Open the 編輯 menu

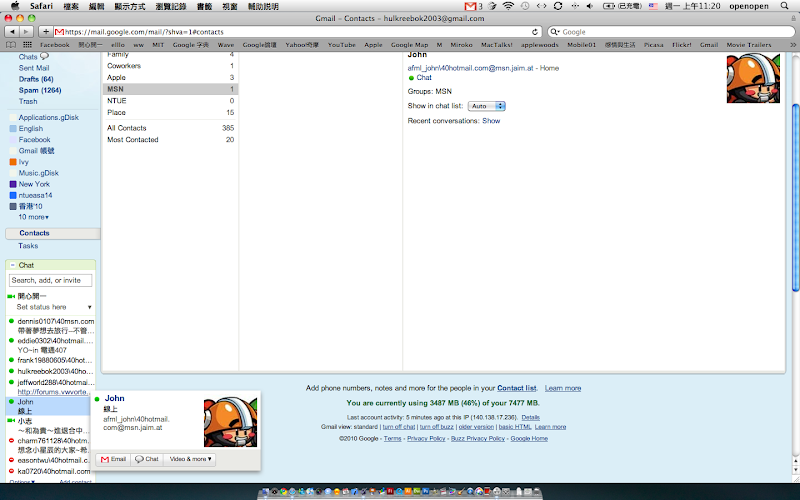pos(96,6)
